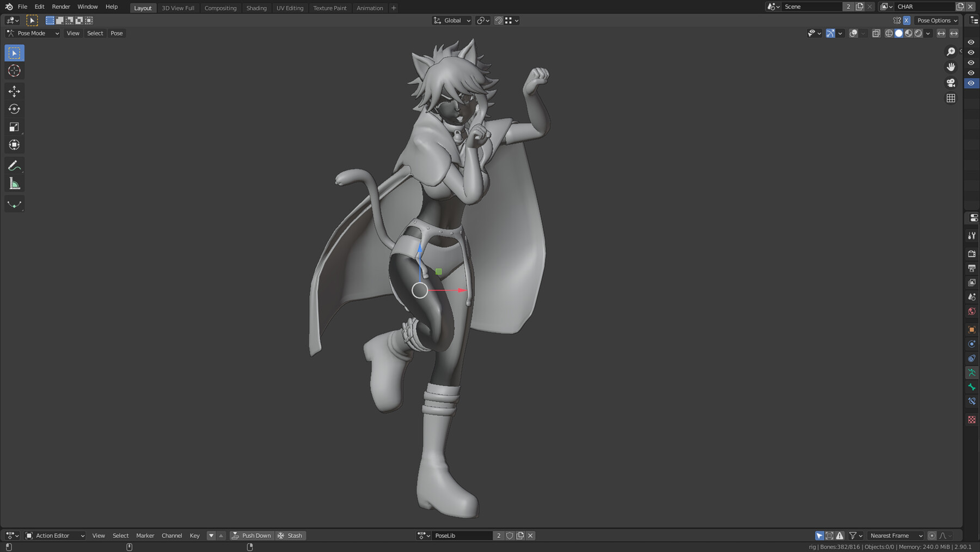Toggle X-axis mirror in pose header
Screen dimensions: 980x552
tap(906, 20)
